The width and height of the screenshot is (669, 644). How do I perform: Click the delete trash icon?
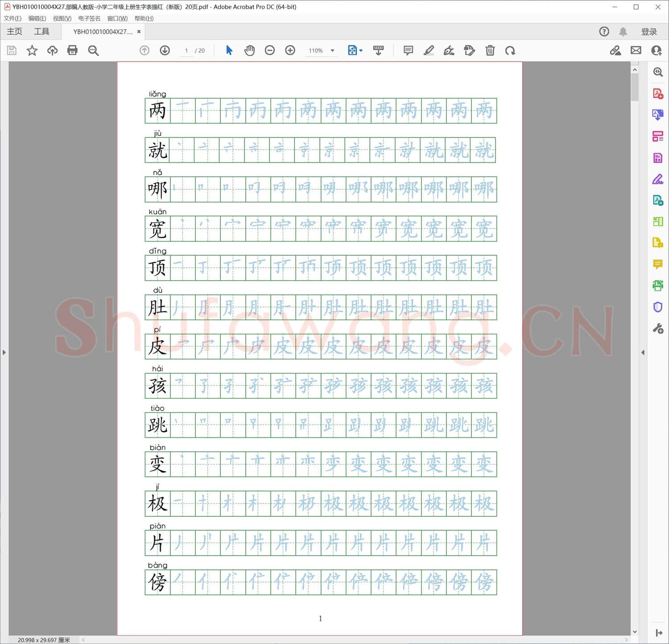pos(490,50)
